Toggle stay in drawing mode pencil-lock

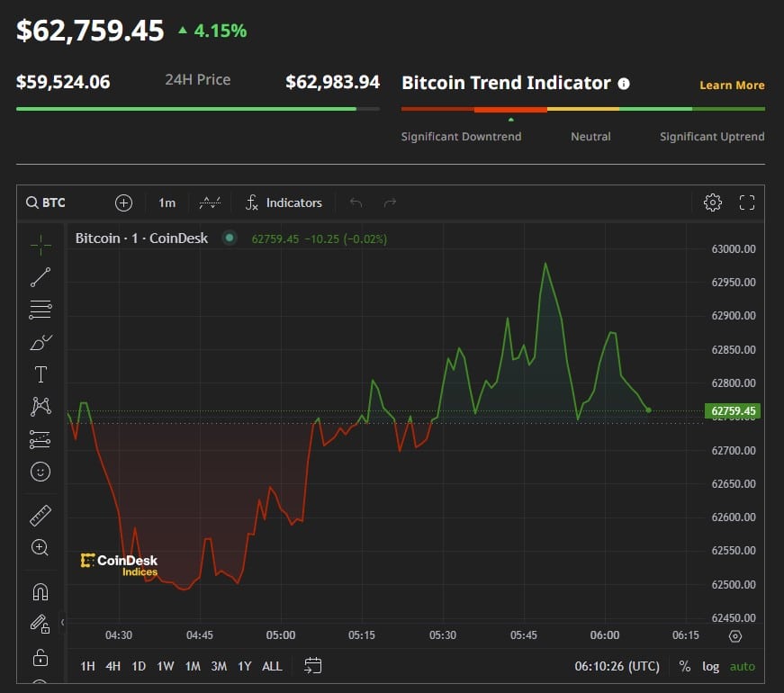(x=41, y=625)
